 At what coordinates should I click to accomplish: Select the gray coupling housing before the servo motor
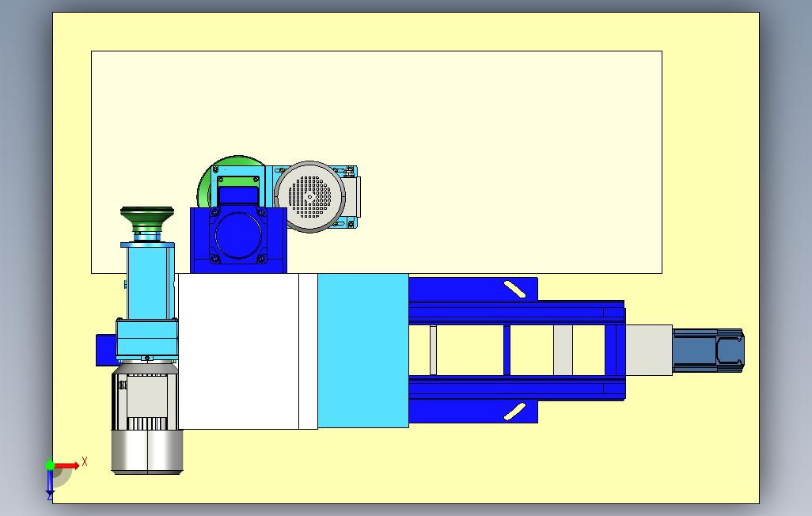(650, 350)
